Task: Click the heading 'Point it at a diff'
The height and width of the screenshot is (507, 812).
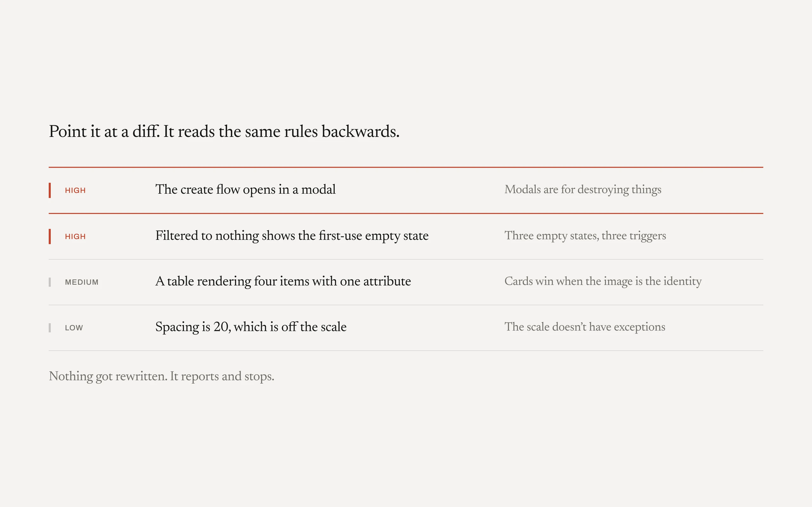Action: [224, 132]
